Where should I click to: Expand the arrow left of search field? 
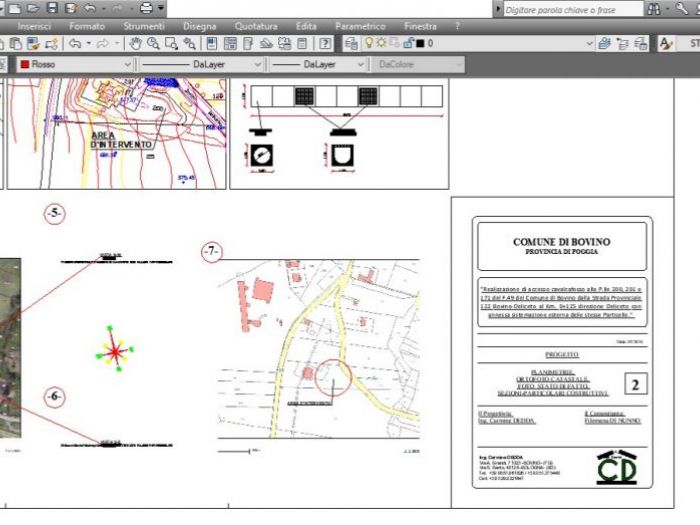coord(498,9)
